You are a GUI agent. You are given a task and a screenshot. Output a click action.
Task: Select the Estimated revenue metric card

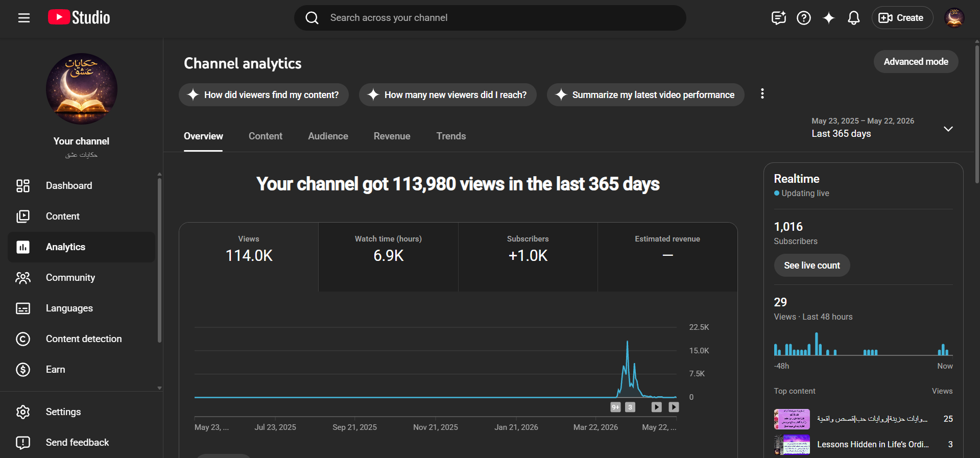coord(667,257)
